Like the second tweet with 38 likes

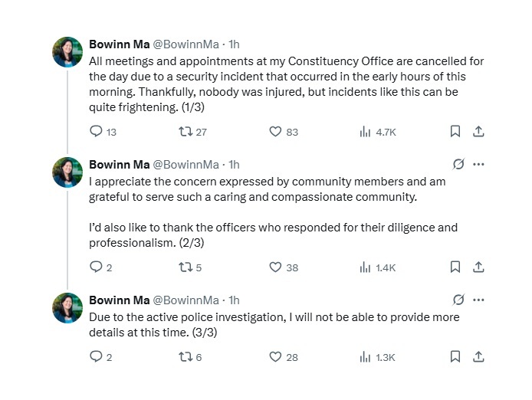pyautogui.click(x=284, y=267)
